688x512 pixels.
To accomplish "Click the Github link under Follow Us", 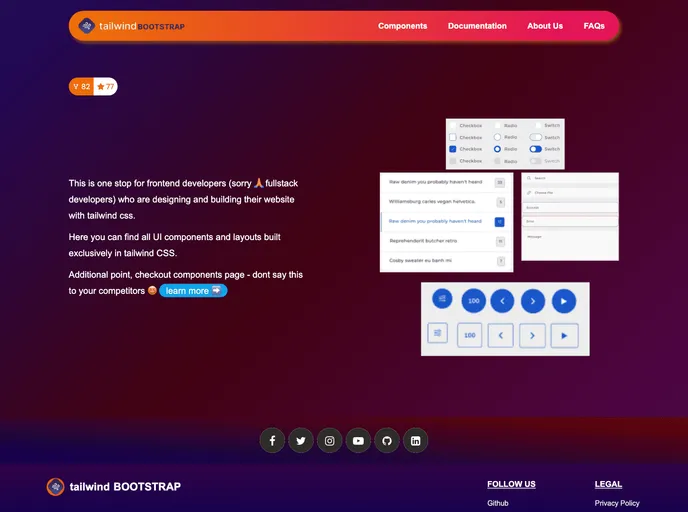I will [498, 503].
